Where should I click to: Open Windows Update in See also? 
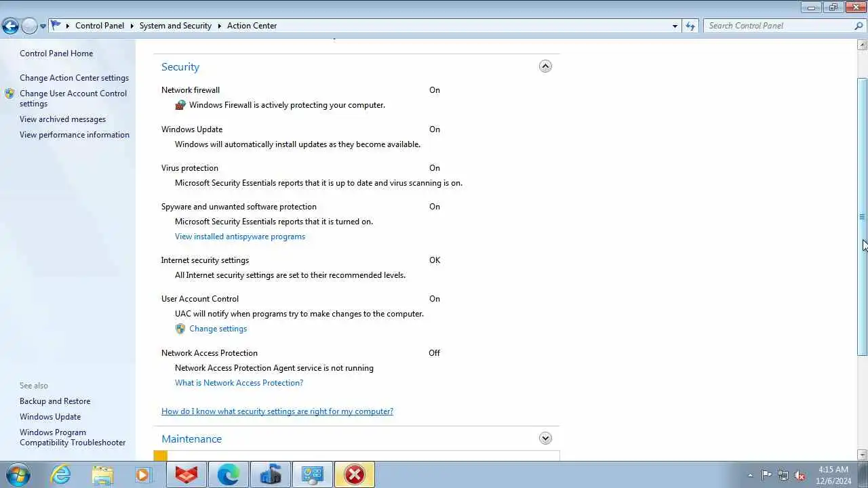(50, 417)
